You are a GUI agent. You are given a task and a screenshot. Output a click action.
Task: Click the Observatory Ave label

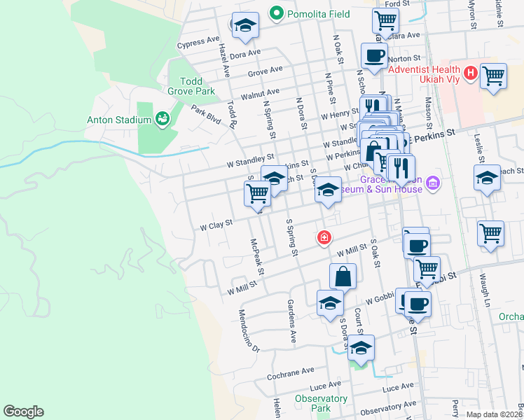pyautogui.click(x=388, y=408)
